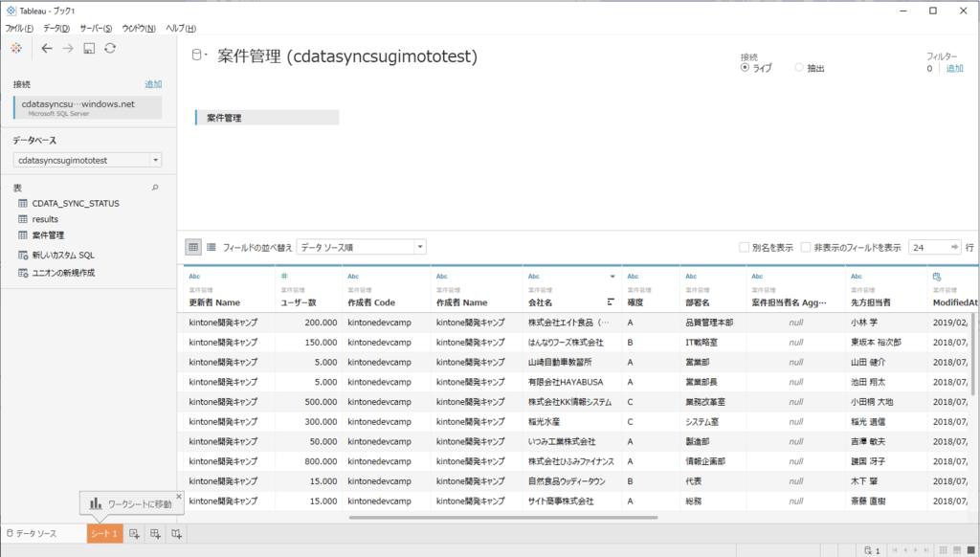Click the horizontal scrollbar under data grid
This screenshot has width=980, height=557.
[x=503, y=518]
